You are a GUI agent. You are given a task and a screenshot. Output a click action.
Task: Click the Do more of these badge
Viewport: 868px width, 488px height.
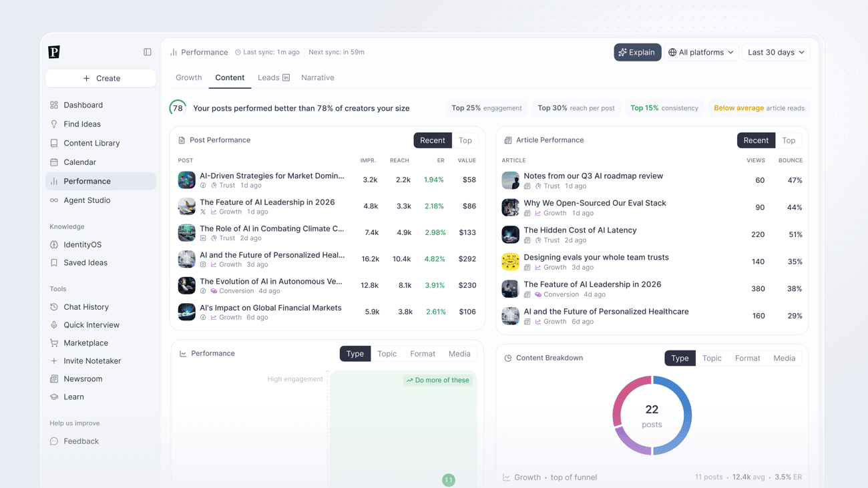click(x=438, y=381)
